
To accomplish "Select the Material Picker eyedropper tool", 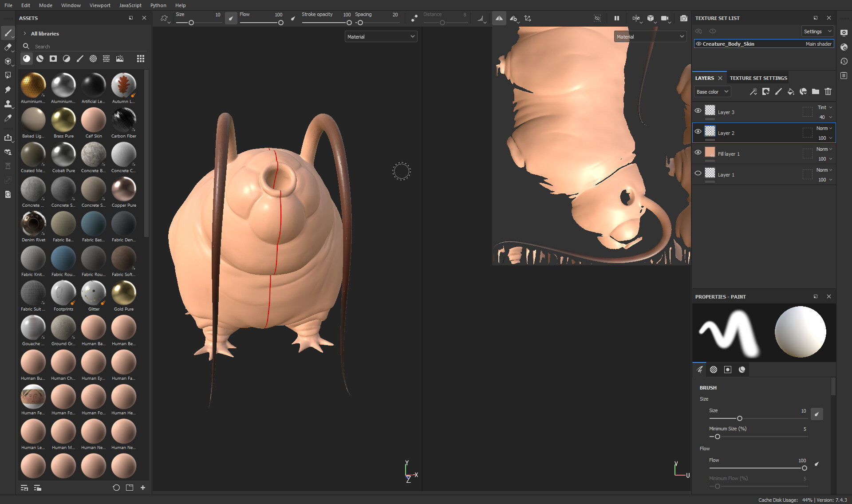I will tap(8, 118).
